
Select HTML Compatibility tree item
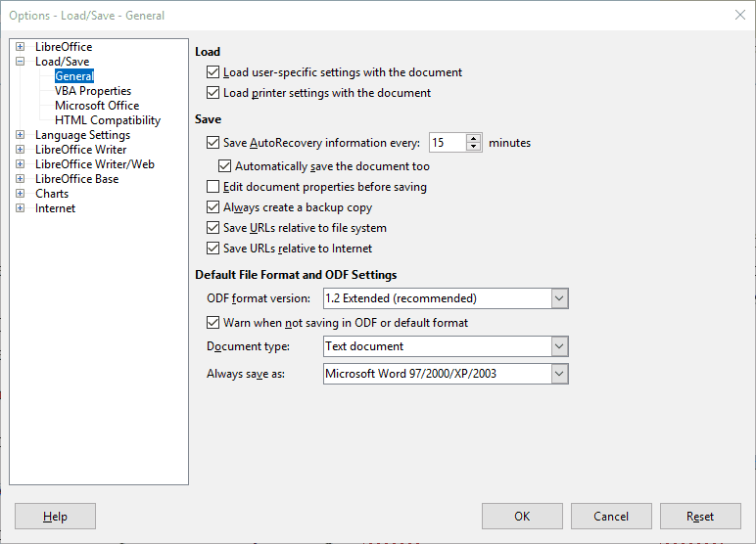[x=108, y=120]
